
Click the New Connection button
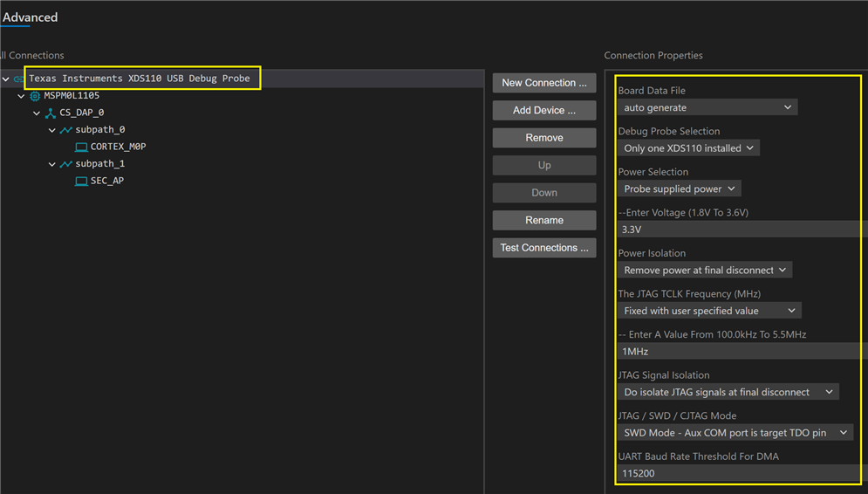pos(544,83)
